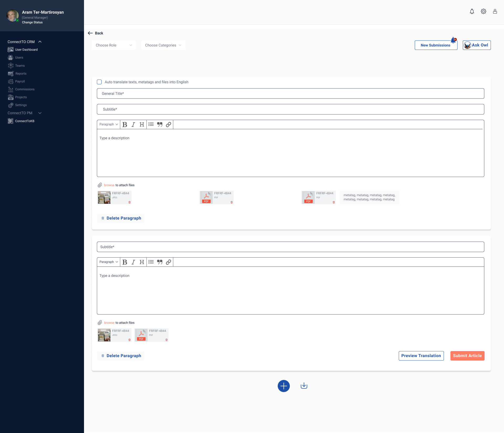The image size is (504, 433).
Task: Open Paragraph style dropdown in first editor
Action: 108,124
